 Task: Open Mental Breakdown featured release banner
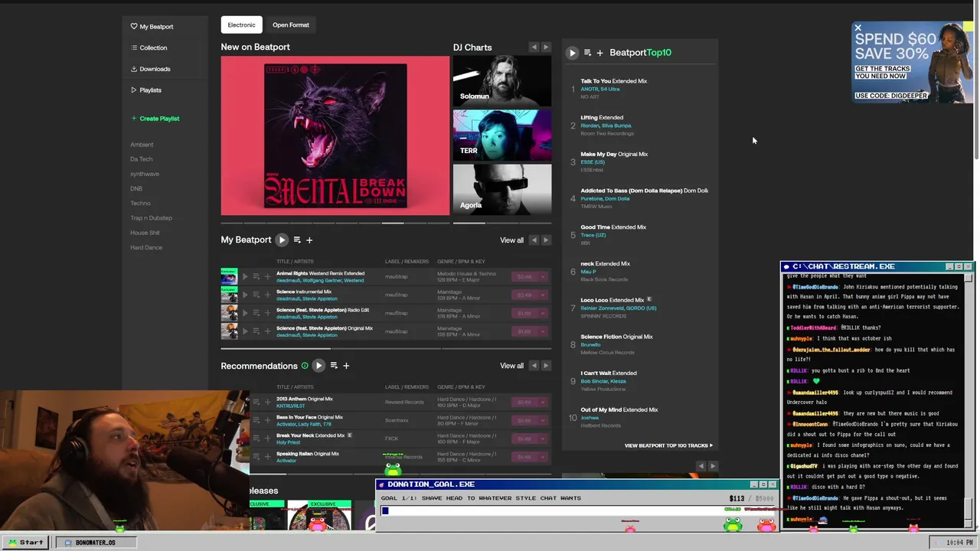coord(335,136)
